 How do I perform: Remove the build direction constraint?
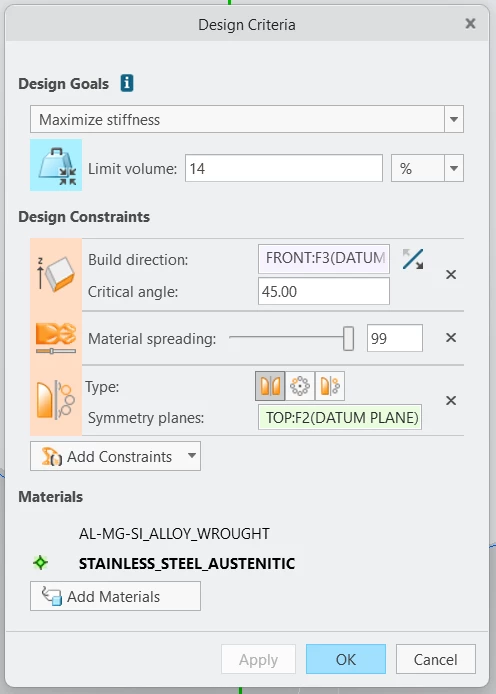click(451, 274)
